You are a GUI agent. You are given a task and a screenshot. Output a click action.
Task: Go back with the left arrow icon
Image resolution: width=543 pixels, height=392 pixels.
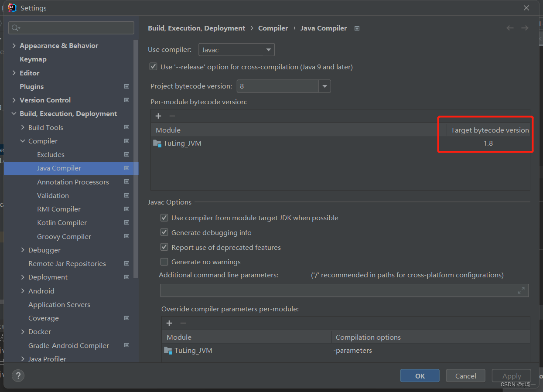510,28
